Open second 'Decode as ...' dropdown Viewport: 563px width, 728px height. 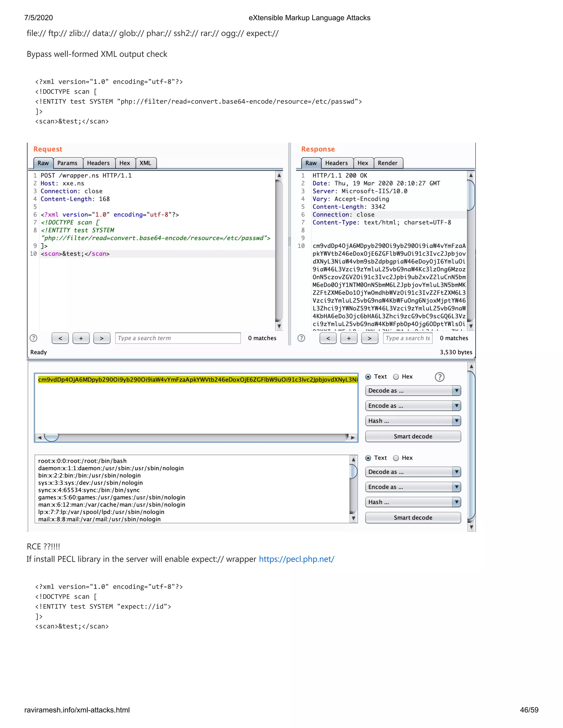(x=413, y=472)
